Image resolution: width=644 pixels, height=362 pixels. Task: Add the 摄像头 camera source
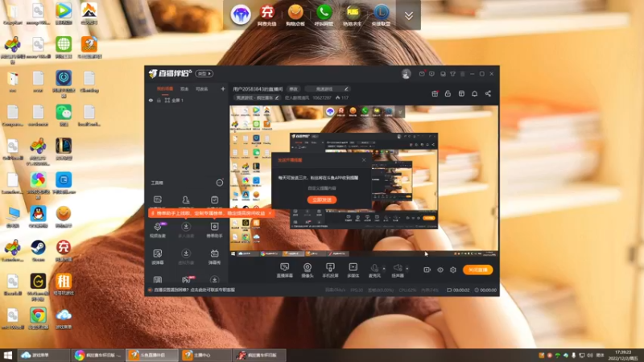tap(308, 270)
